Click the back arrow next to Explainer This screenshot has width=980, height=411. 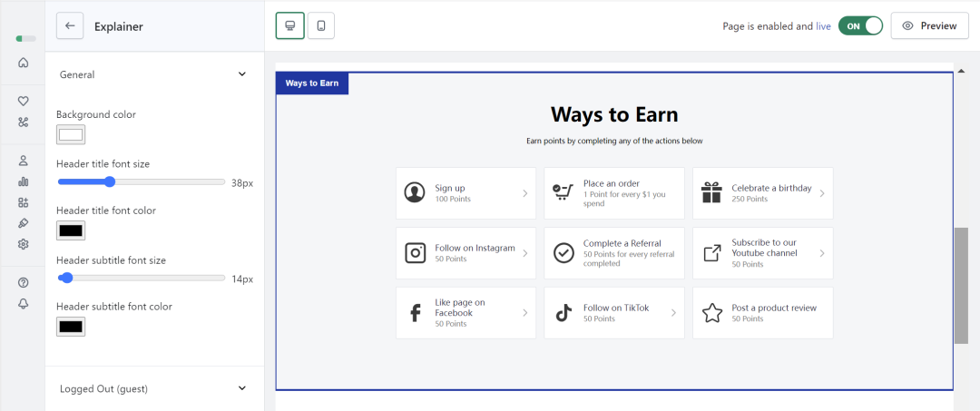pos(70,26)
